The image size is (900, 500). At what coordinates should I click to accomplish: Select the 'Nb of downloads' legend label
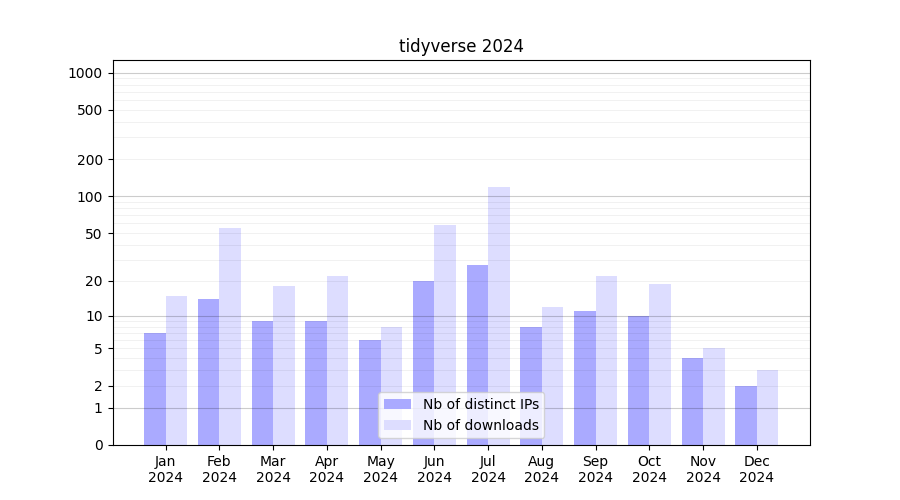click(480, 425)
